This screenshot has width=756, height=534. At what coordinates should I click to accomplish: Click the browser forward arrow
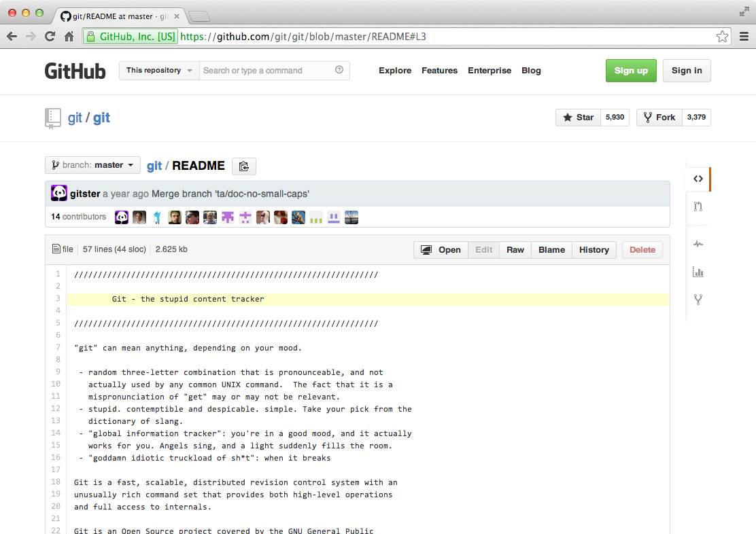tap(31, 37)
